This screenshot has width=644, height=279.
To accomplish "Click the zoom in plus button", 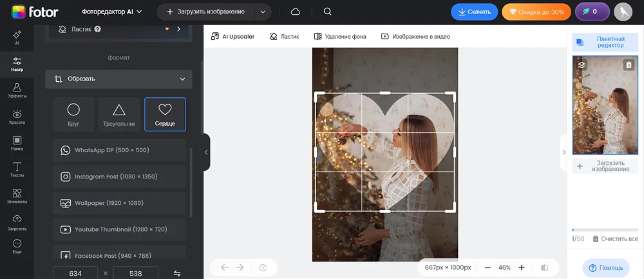I will click(521, 267).
